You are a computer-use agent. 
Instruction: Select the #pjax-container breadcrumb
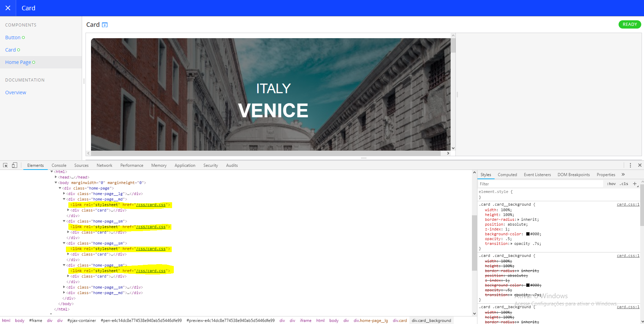click(82, 321)
